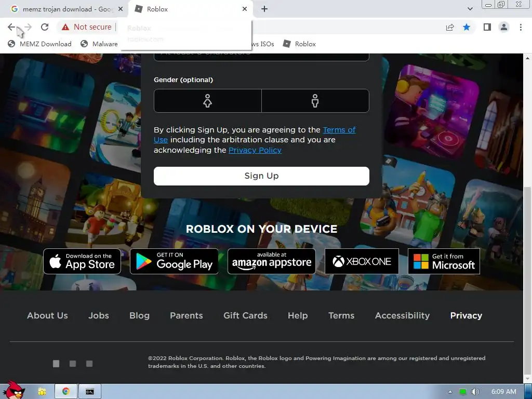Open the Chrome three-dot menu
The height and width of the screenshot is (399, 532).
(x=521, y=27)
